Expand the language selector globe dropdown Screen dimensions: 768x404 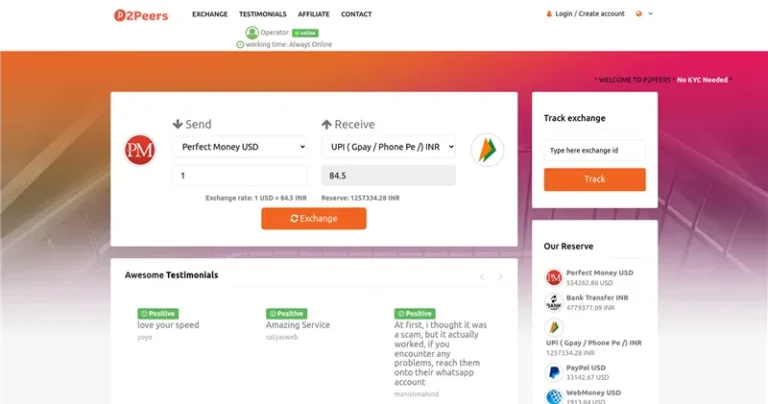(x=644, y=14)
